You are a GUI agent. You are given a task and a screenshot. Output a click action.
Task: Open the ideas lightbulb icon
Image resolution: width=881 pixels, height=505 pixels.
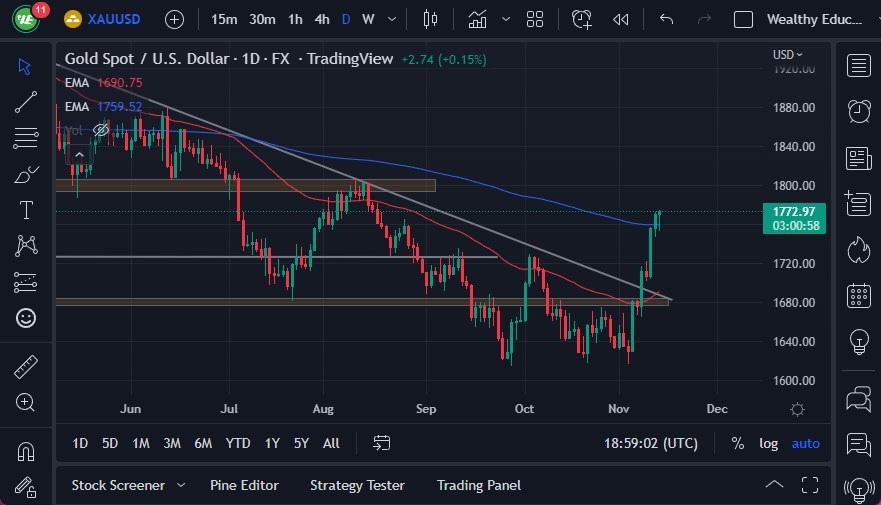[x=858, y=342]
